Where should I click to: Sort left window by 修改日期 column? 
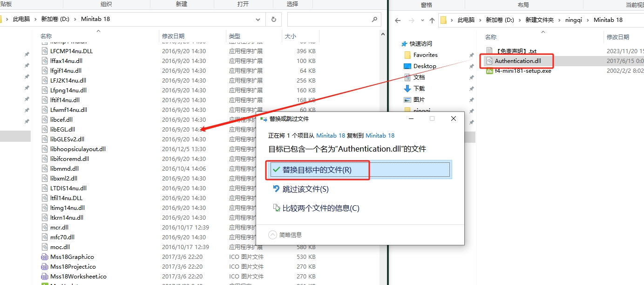pyautogui.click(x=173, y=36)
